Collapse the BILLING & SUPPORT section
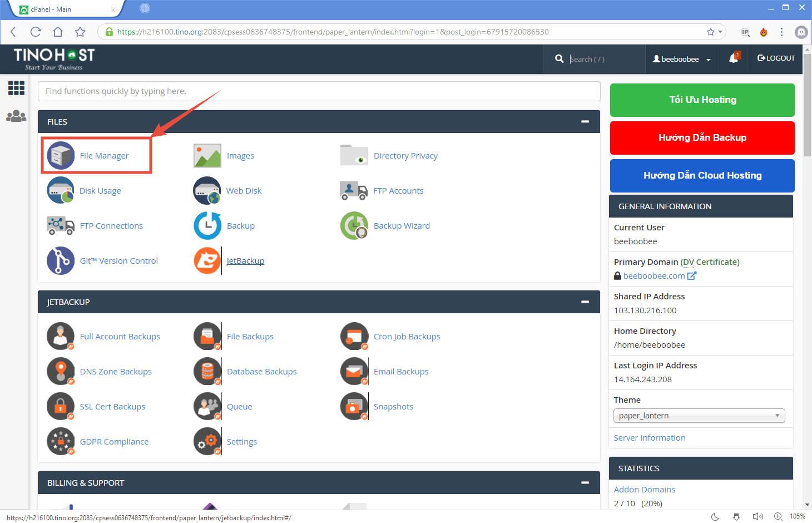Screen dimensions: 812x523 [x=585, y=482]
